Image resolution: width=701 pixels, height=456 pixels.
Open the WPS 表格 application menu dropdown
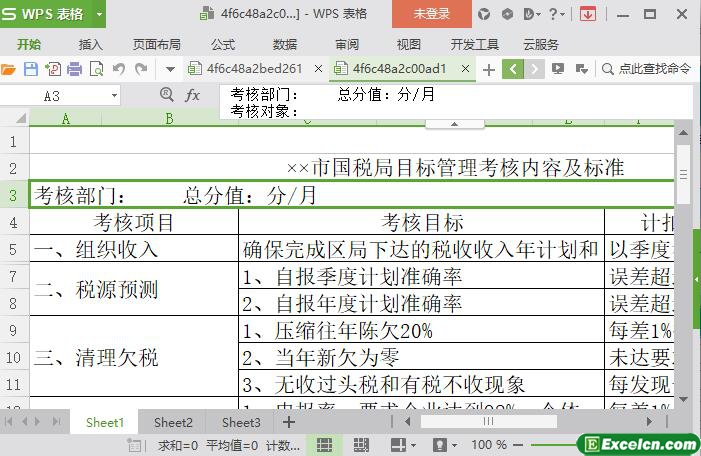tap(99, 14)
